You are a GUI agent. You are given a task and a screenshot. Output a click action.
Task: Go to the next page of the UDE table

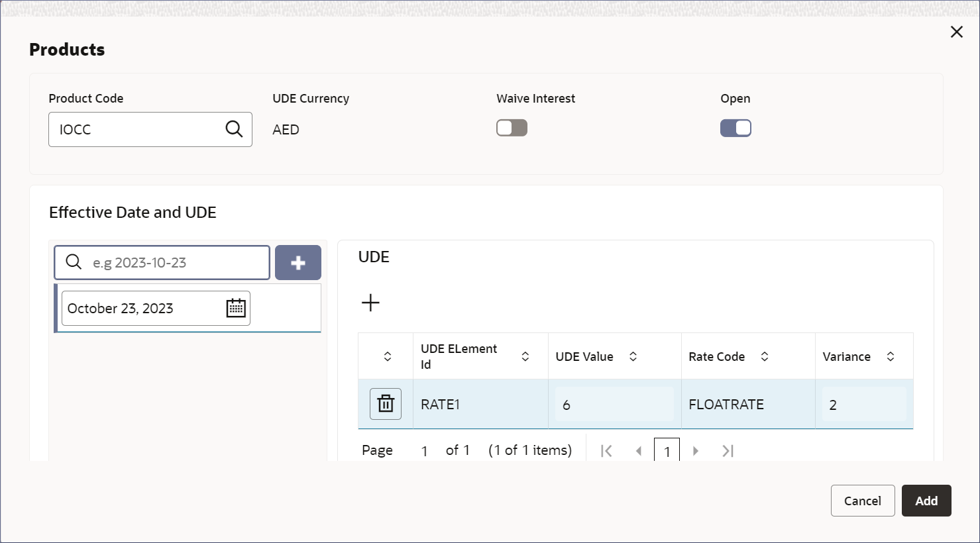[696, 451]
